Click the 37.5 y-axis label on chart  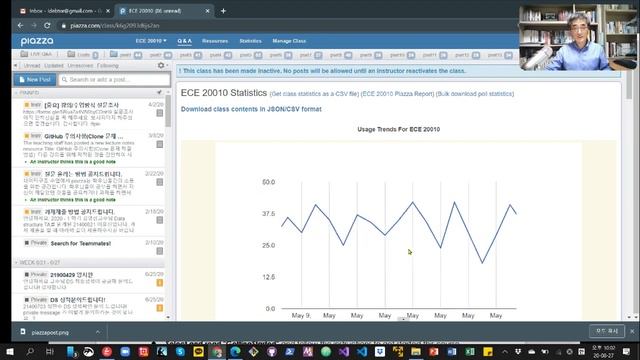(269, 214)
